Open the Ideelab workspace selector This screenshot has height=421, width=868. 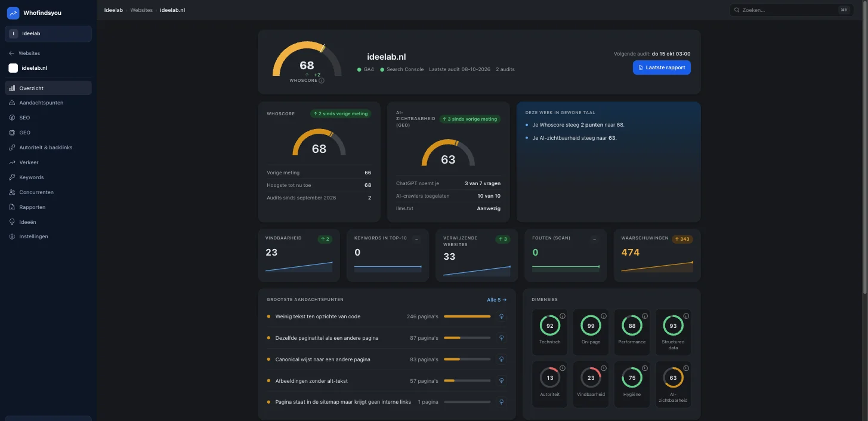click(48, 33)
